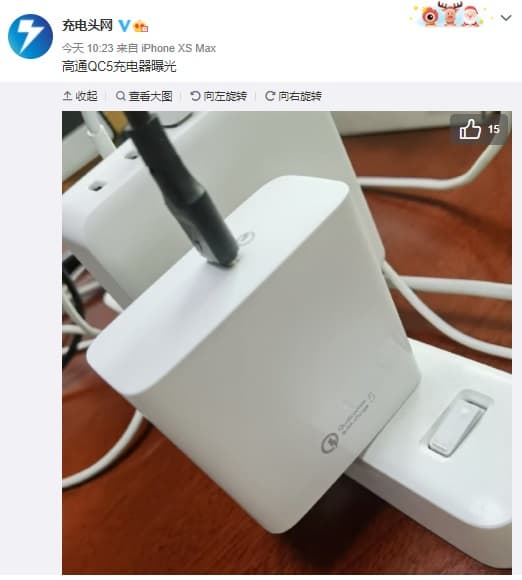The height and width of the screenshot is (580, 522).
Task: Click the upward arrow collapse icon
Action: (67, 96)
